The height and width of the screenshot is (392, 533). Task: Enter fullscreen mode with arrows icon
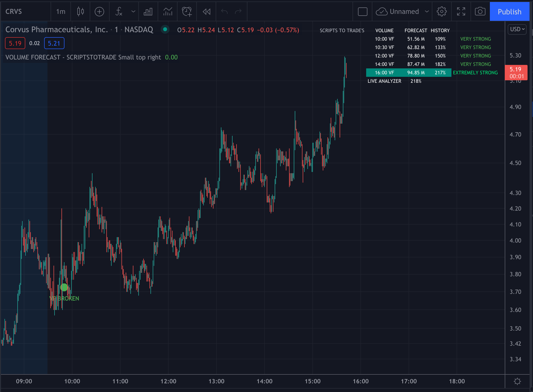point(461,12)
